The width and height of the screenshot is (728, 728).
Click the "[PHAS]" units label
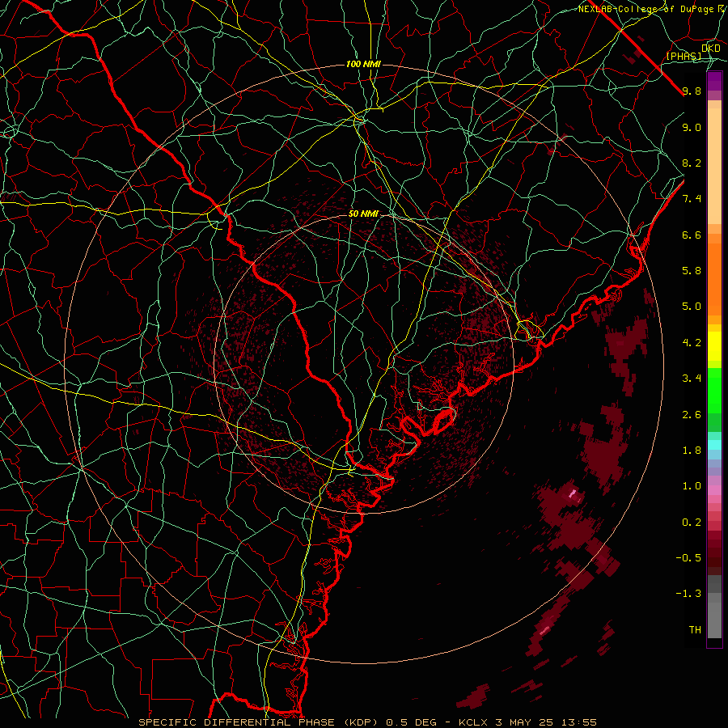point(684,57)
